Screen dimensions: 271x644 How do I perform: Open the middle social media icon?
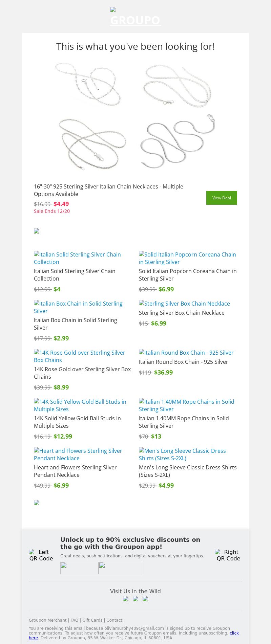pyautogui.click(x=135, y=599)
